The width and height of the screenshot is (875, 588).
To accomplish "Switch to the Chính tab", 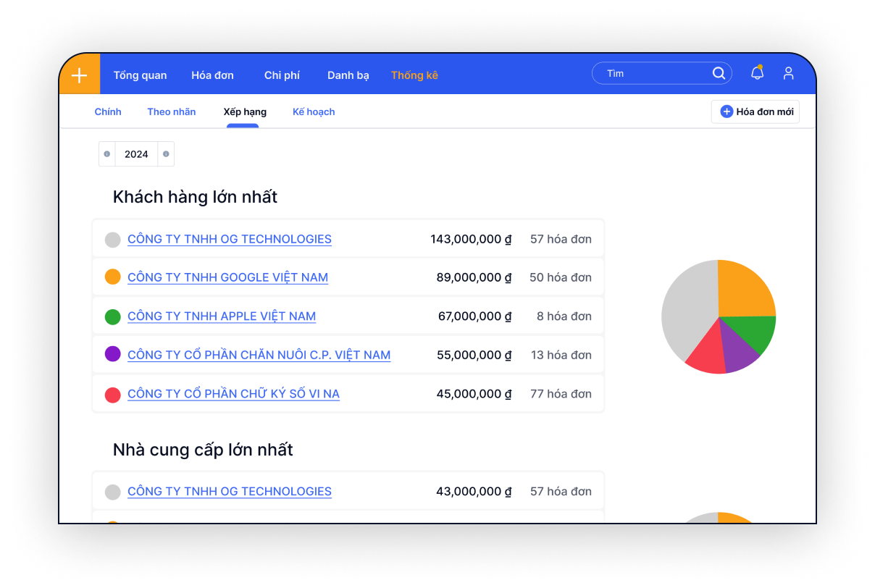I will pos(108,112).
